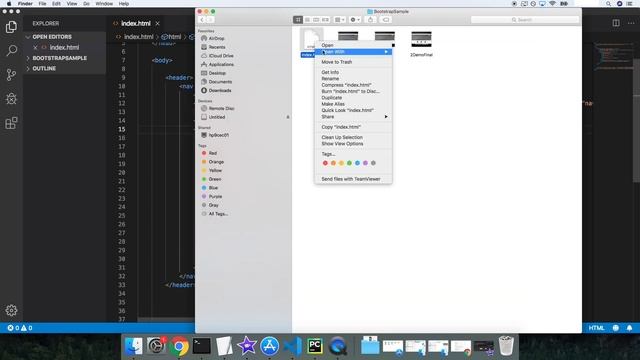Viewport: 640px width, 360px height.
Task: Click the HTML language mode in status bar
Action: (x=596, y=328)
